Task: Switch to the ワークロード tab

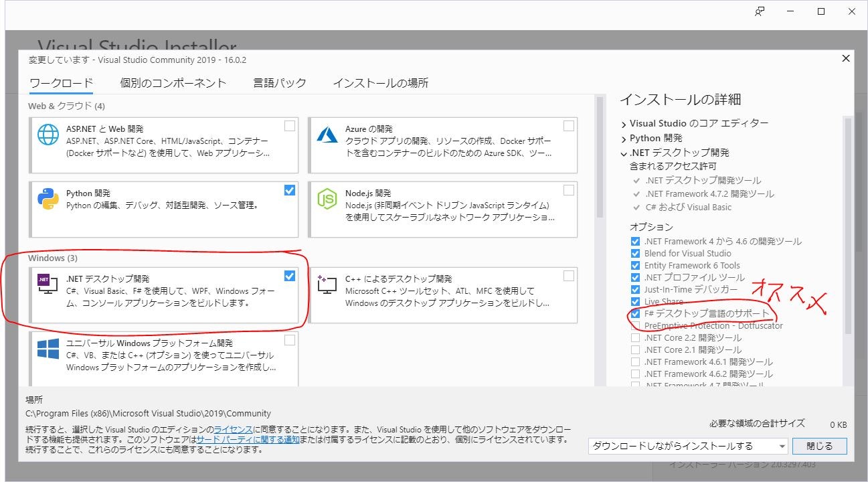Action: [62, 83]
